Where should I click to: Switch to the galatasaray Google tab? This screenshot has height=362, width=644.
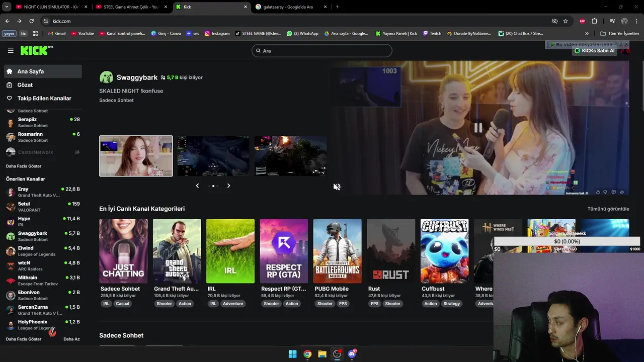point(291,7)
